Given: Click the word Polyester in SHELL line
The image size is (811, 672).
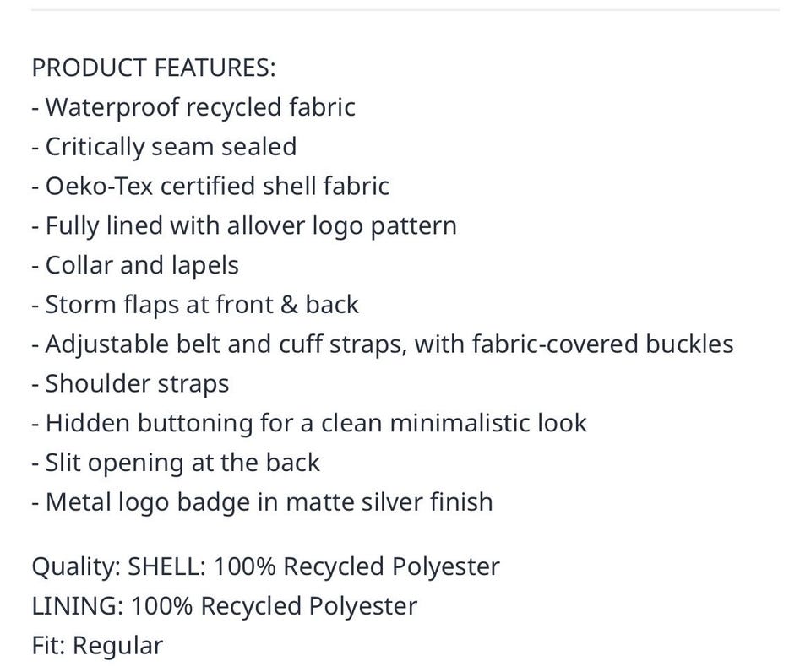Looking at the screenshot, I should click(445, 567).
